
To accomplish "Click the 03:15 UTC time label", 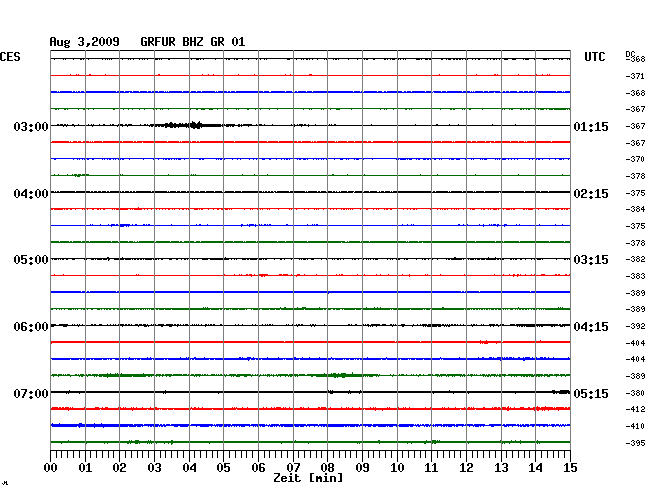I will click(591, 260).
